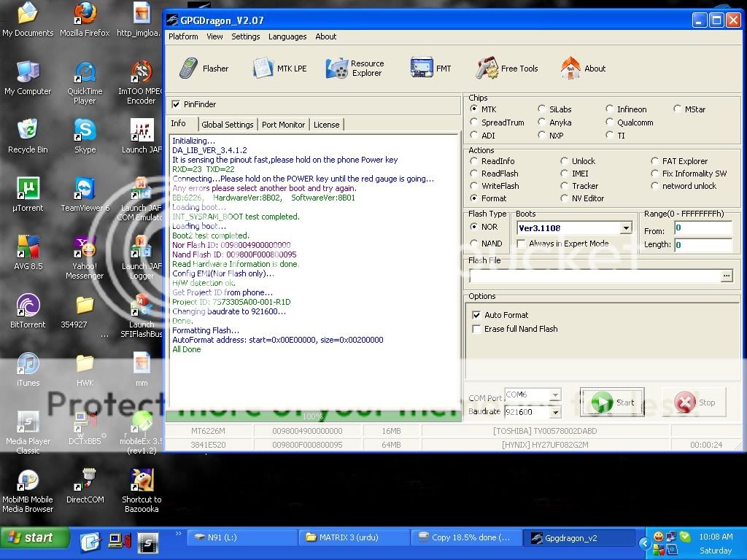Open the License tab
Viewport: 747px width, 560px height.
pyautogui.click(x=326, y=125)
